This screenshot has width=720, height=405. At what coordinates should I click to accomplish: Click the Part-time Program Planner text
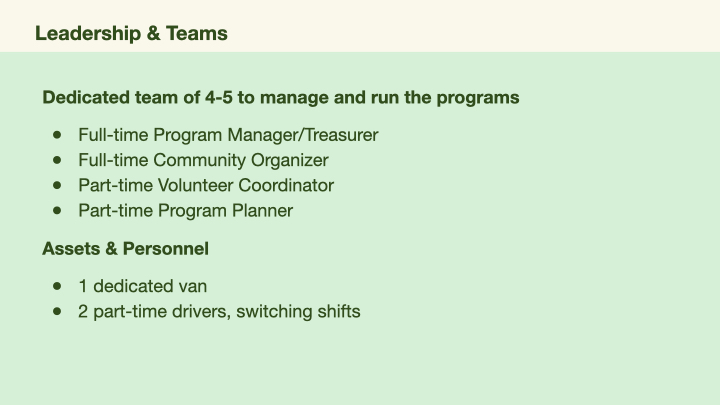click(x=186, y=211)
